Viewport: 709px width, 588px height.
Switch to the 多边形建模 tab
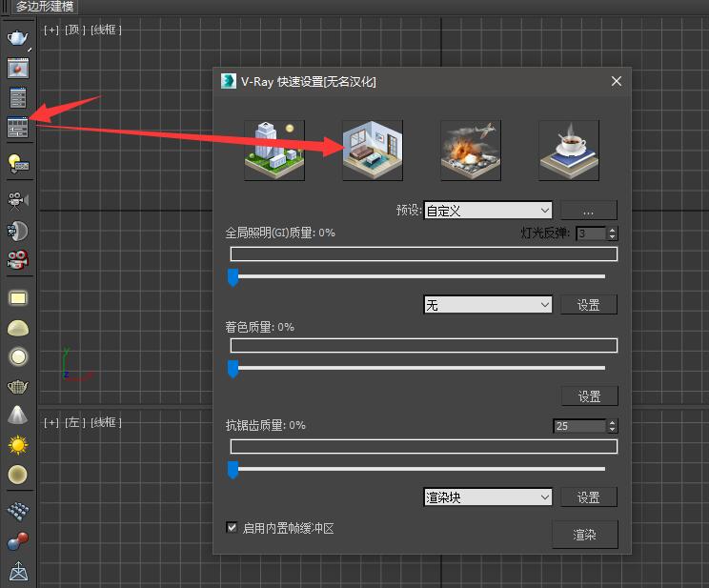(44, 7)
